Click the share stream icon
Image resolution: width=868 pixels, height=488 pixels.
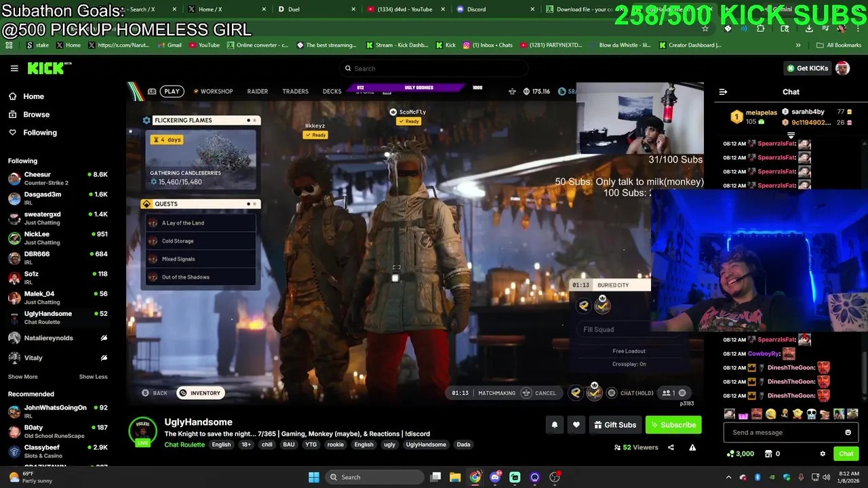[x=671, y=447]
